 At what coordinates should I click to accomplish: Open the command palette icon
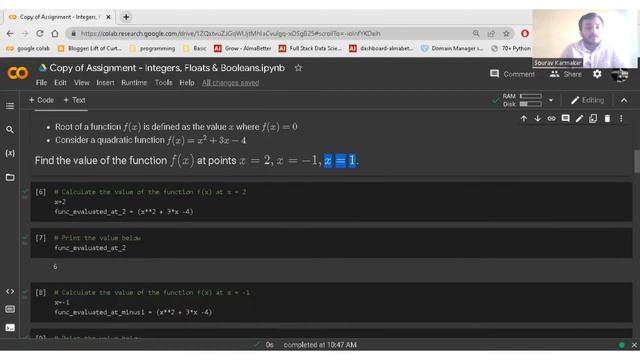(x=10, y=309)
